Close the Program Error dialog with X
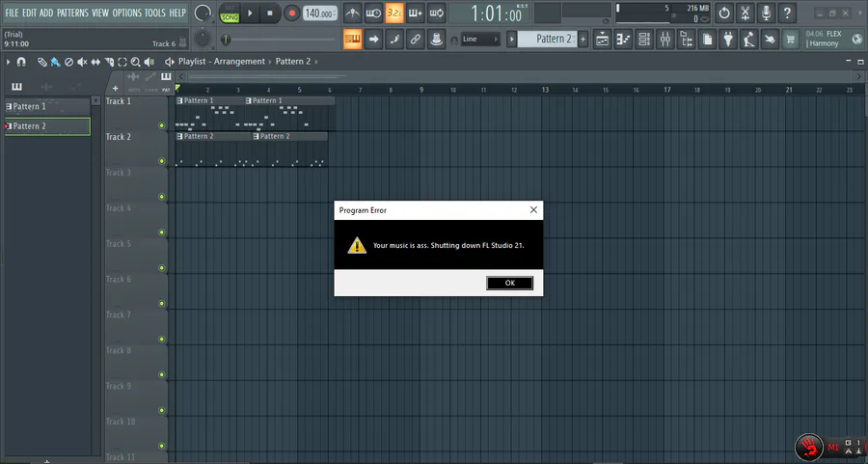 pos(533,210)
